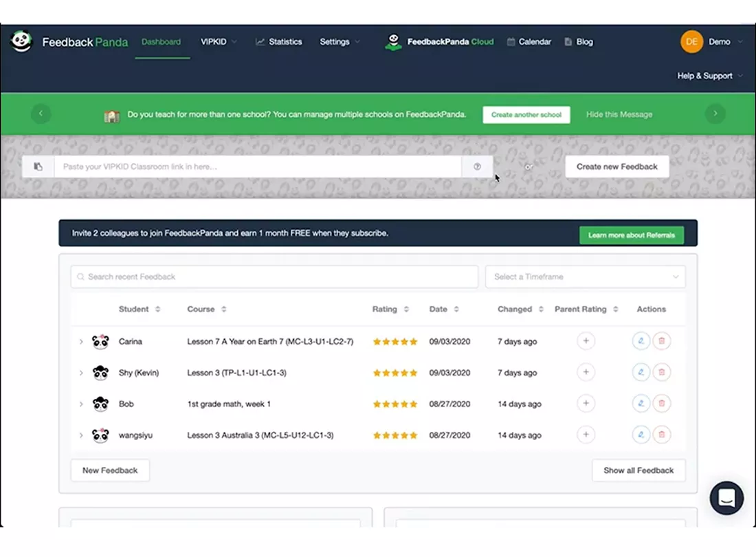Open the Select a Timeframe dropdown
756x557 pixels.
586,277
